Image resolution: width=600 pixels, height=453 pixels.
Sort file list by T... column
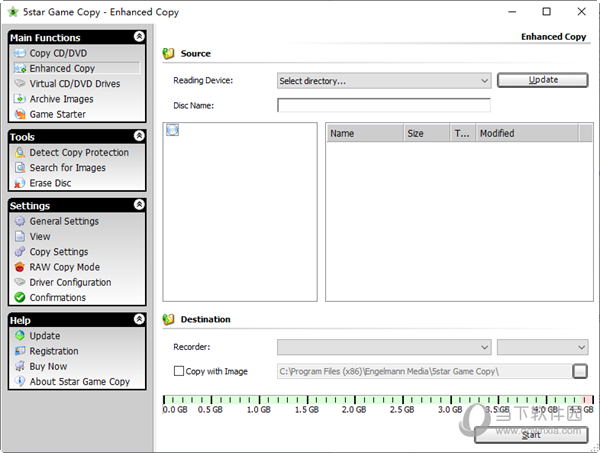pyautogui.click(x=463, y=133)
